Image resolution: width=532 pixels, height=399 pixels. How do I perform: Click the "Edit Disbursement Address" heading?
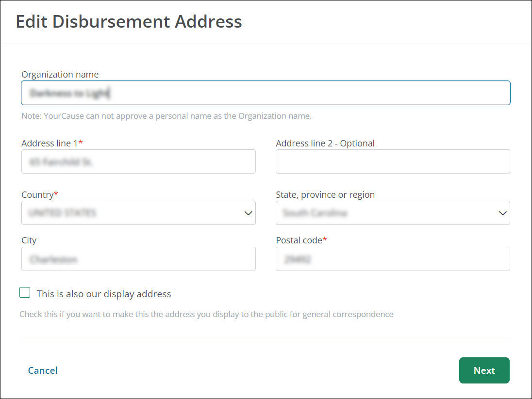click(129, 22)
